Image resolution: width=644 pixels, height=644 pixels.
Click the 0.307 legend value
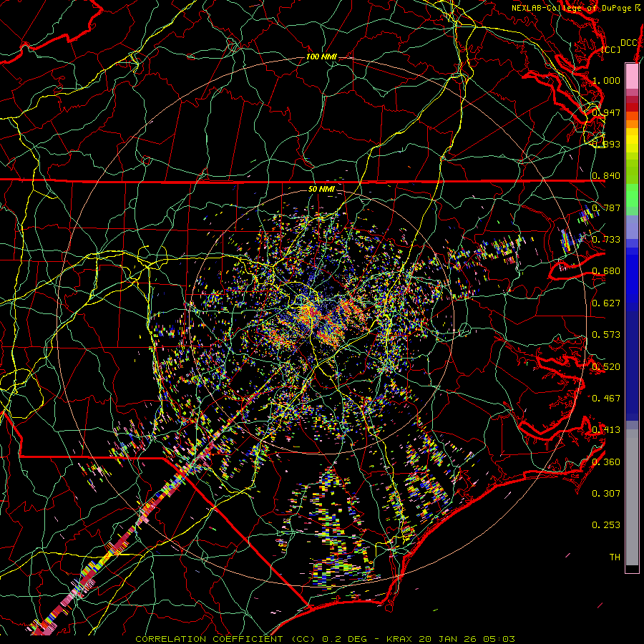coord(606,493)
